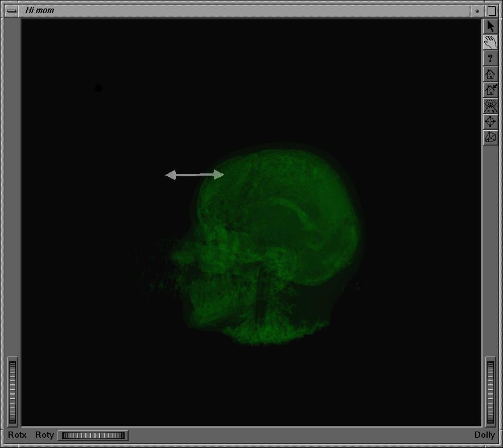Open the window menu button in title bar
Image resolution: width=503 pixels, height=448 pixels.
tap(11, 11)
